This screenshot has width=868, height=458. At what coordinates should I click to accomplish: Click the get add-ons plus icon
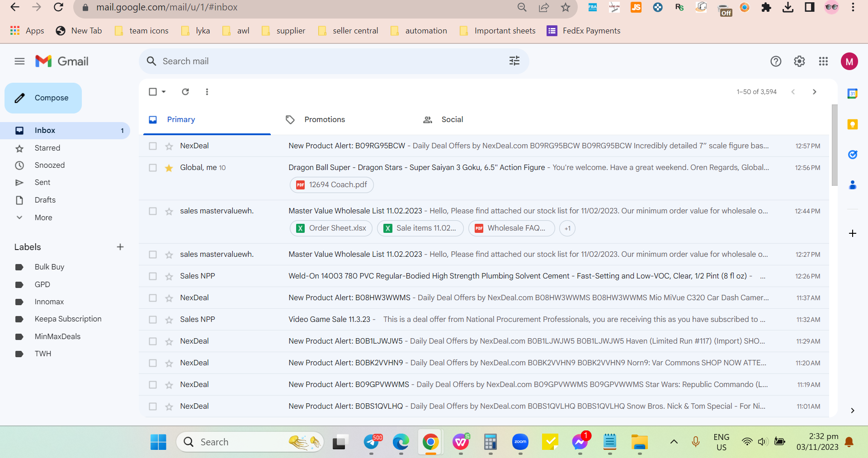853,233
